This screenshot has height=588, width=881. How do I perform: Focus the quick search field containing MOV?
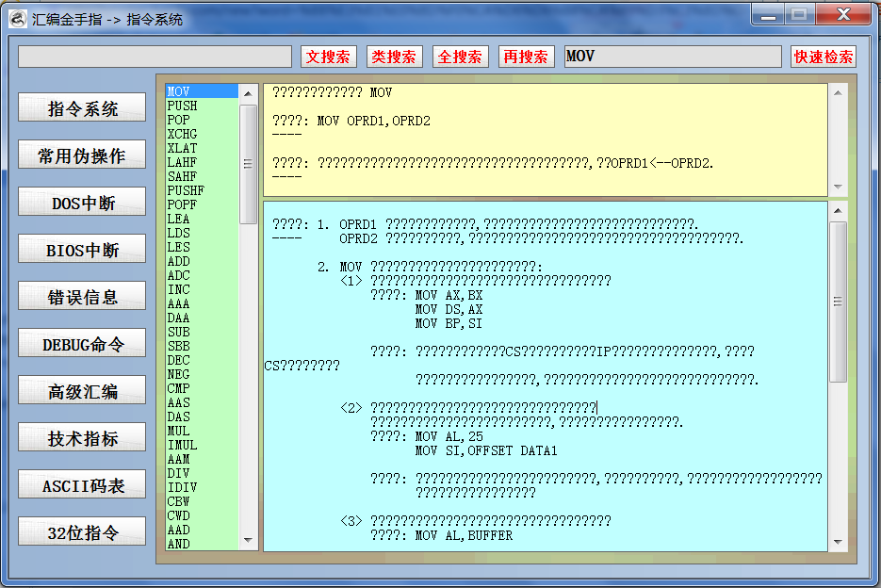click(673, 57)
